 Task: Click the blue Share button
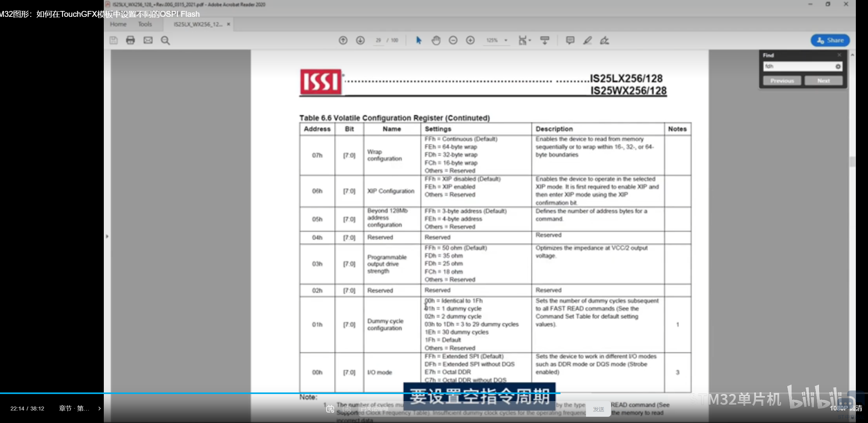(x=830, y=40)
